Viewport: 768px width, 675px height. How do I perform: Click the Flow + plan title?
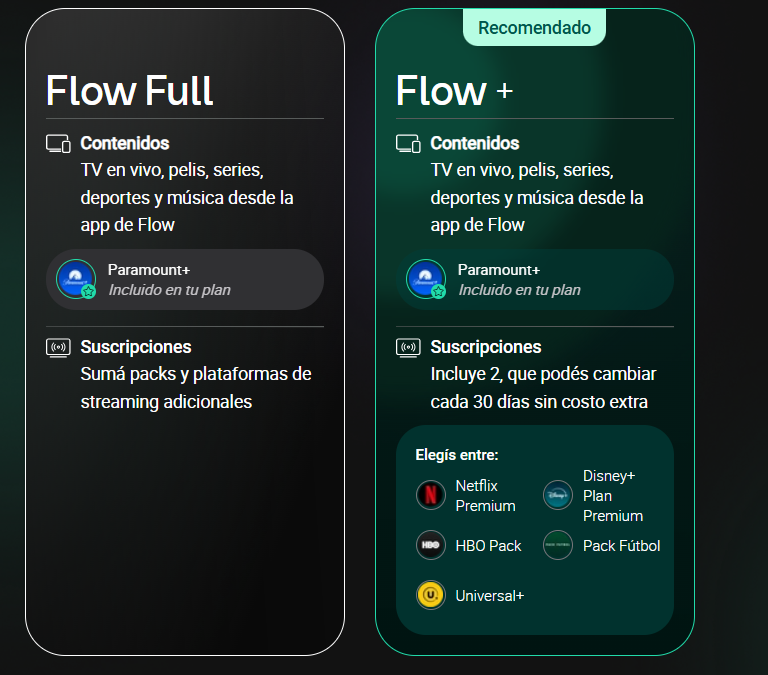click(x=455, y=91)
